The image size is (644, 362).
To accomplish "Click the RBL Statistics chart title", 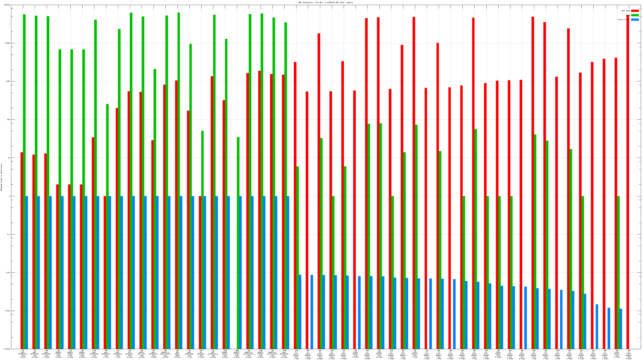I will [x=325, y=2].
